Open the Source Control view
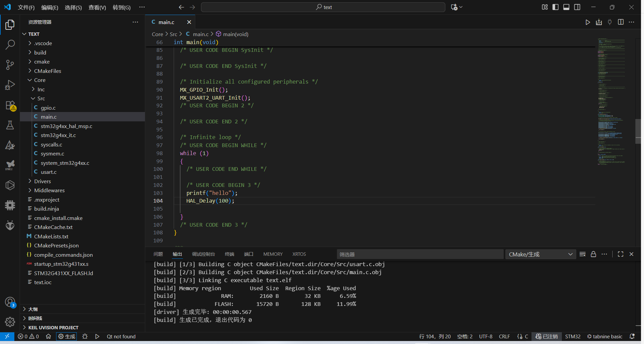Screen dimensions: 644x344 point(10,65)
